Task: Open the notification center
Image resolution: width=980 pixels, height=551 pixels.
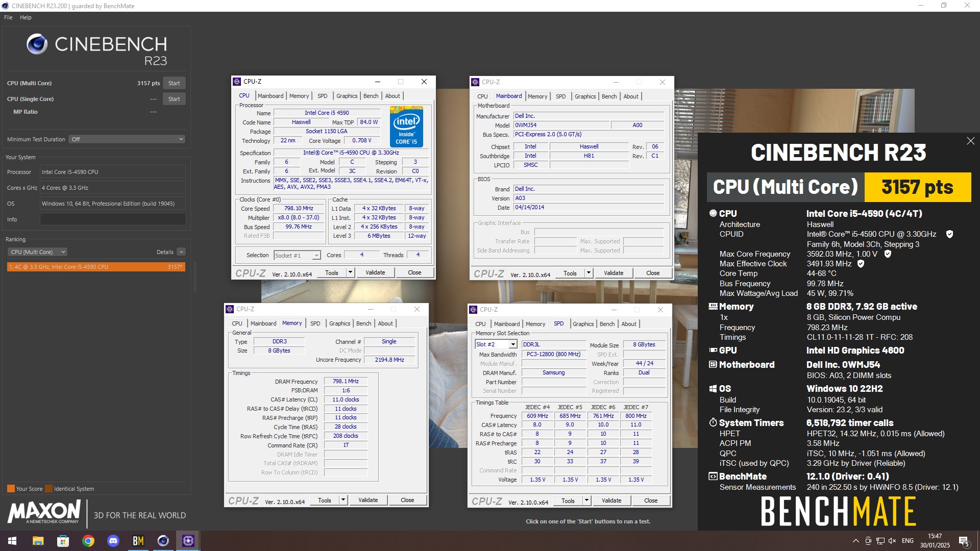Action: (x=964, y=541)
